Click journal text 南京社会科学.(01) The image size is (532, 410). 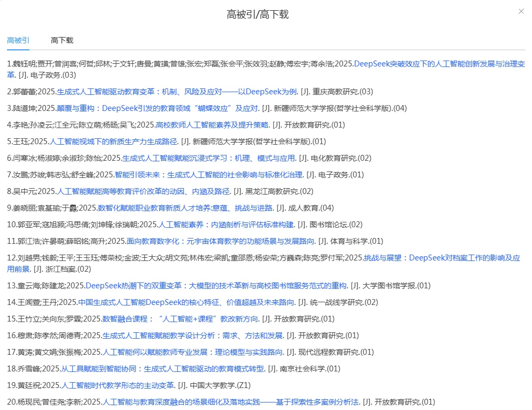point(310,369)
